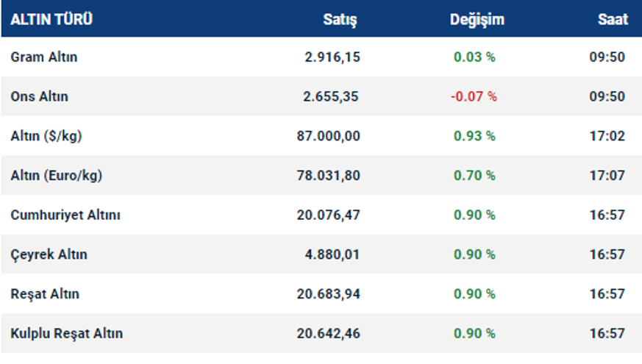Click the red -0.07 % change value
This screenshot has width=642, height=364.
pyautogui.click(x=473, y=96)
